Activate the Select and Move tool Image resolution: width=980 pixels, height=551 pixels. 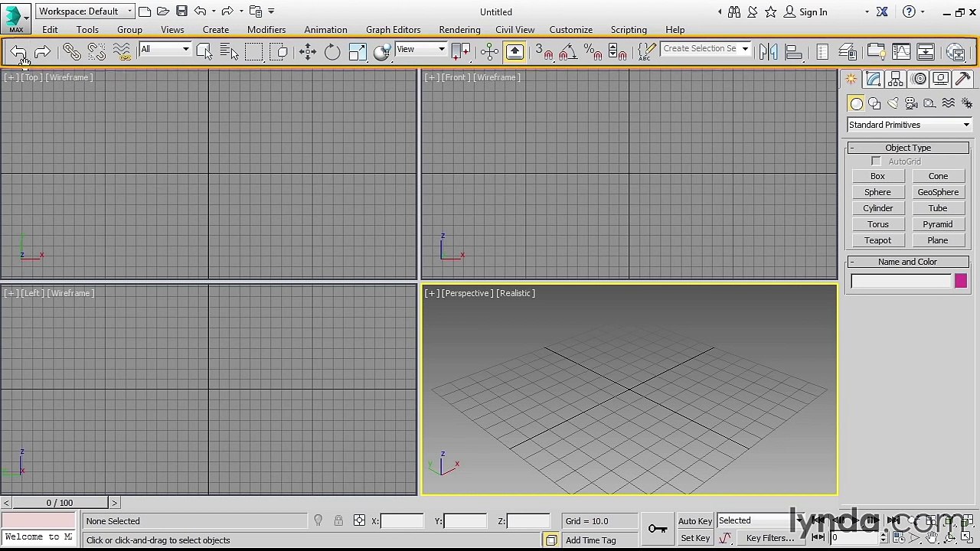307,51
